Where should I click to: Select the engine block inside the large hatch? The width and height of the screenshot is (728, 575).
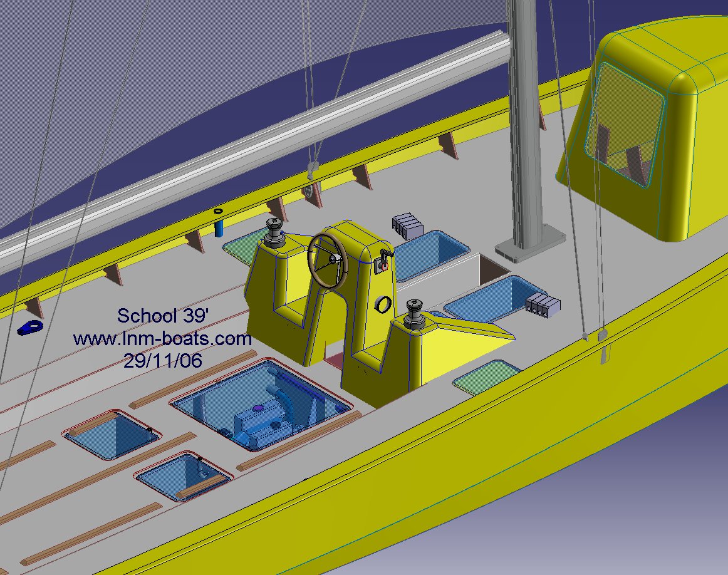pyautogui.click(x=264, y=422)
